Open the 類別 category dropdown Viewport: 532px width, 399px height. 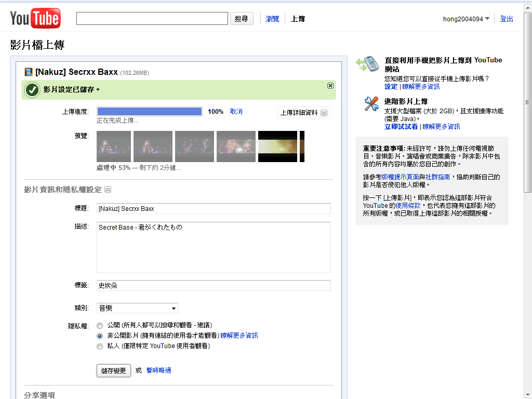[137, 308]
